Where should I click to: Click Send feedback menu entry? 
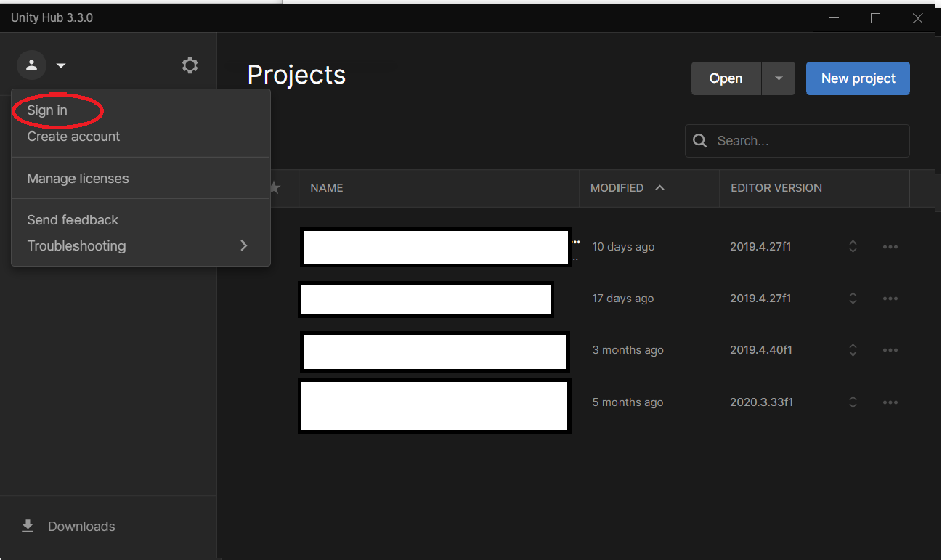73,220
